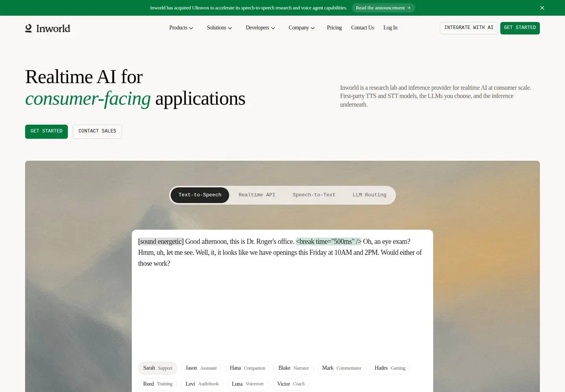Open the Ultravox announcement link
This screenshot has width=565, height=392.
tap(383, 8)
